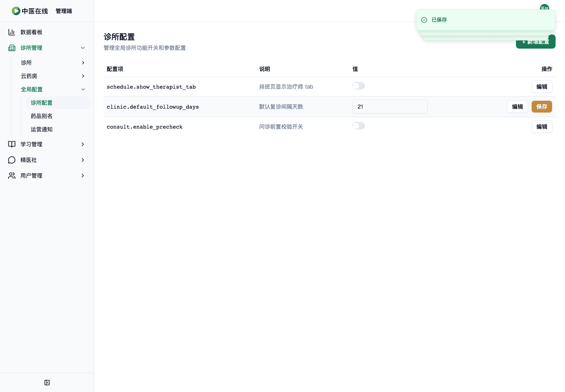This screenshot has height=392, width=565.
Task: Open the 云药房 menu entry
Action: tap(53, 76)
